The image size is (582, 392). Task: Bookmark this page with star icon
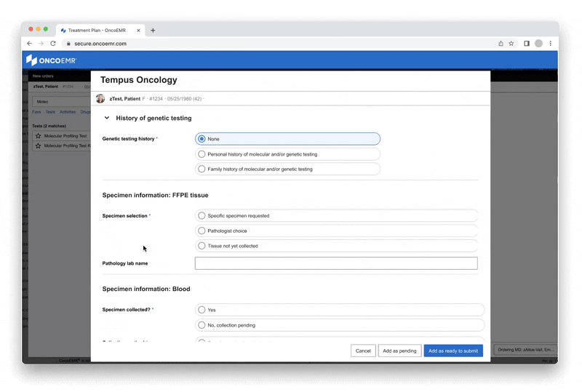coord(511,44)
